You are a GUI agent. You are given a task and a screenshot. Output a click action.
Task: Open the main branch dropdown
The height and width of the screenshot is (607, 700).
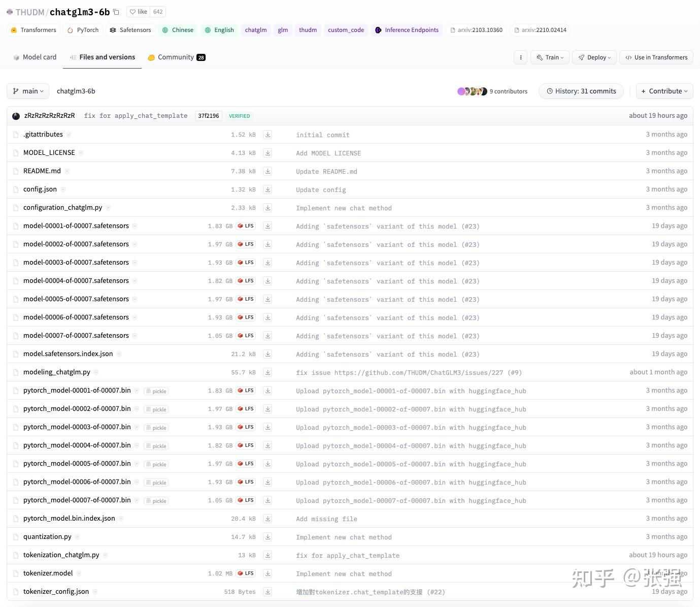point(27,91)
